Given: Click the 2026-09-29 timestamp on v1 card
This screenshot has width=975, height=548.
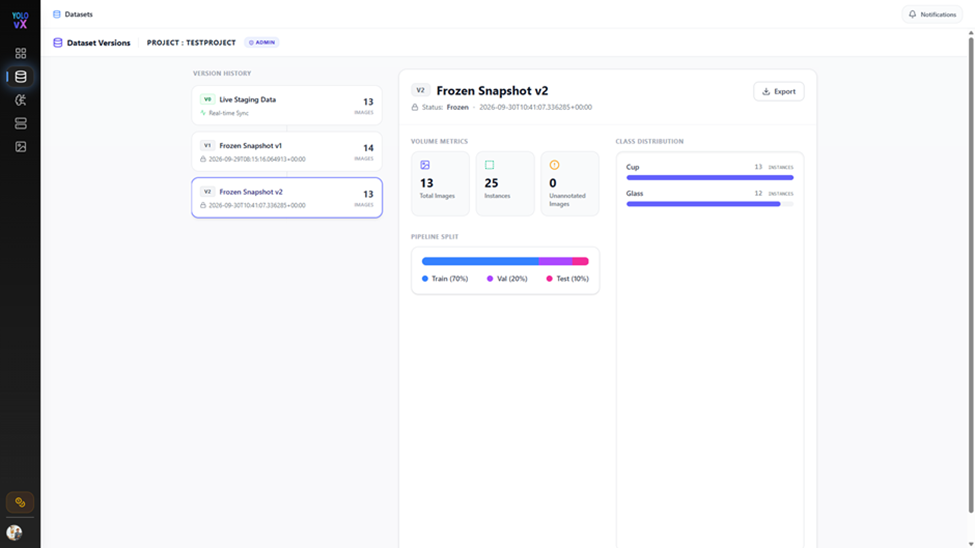Looking at the screenshot, I should click(x=257, y=159).
